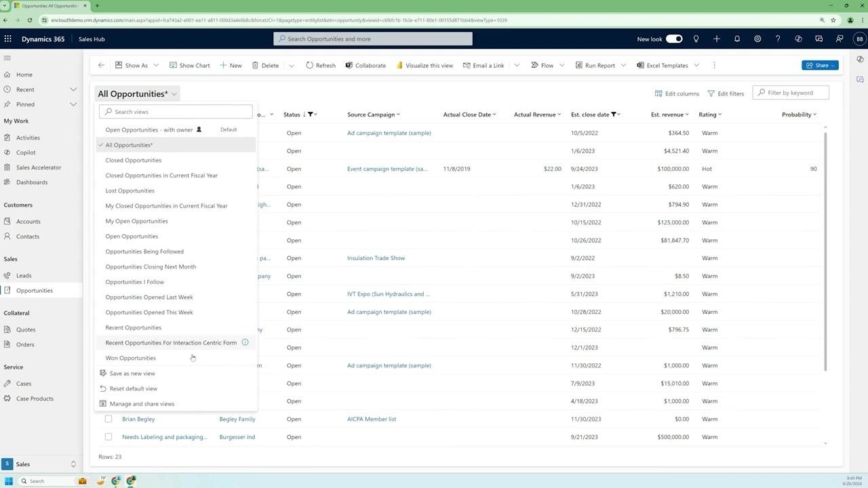Expand the All Opportunities view selector
Image resolution: width=868 pixels, height=488 pixels.
pos(138,94)
